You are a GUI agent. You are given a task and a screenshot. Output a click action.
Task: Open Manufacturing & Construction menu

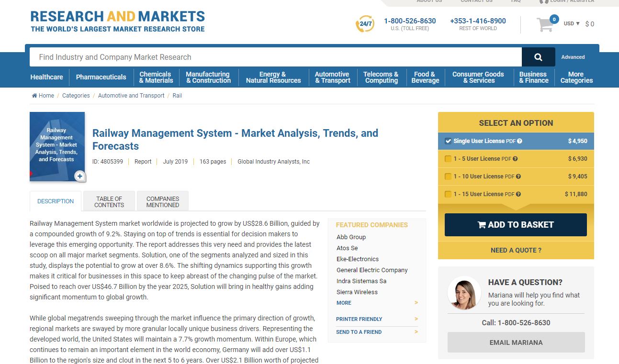208,77
